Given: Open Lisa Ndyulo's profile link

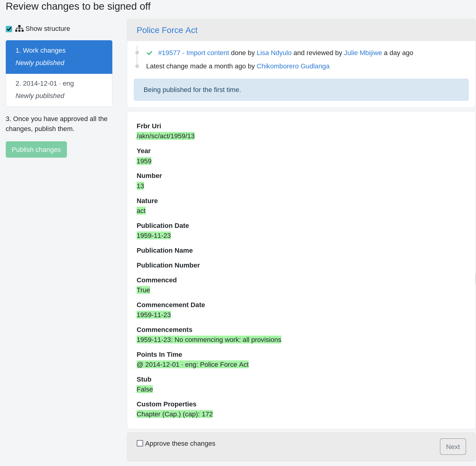Looking at the screenshot, I should pyautogui.click(x=274, y=53).
